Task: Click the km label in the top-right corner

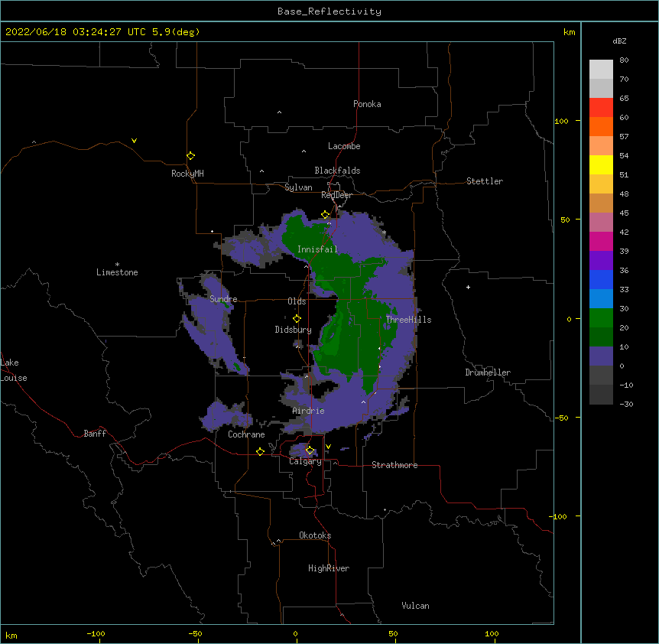Action: tap(569, 32)
